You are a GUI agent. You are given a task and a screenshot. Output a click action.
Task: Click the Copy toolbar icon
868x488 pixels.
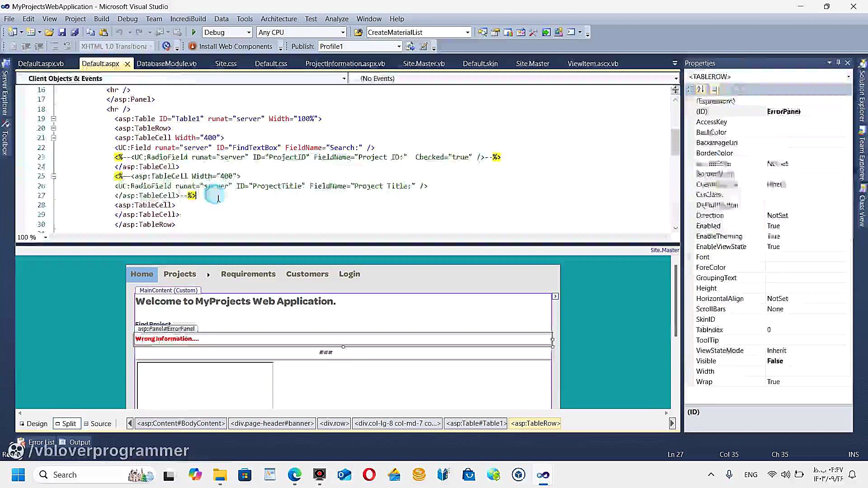pyautogui.click(x=90, y=32)
